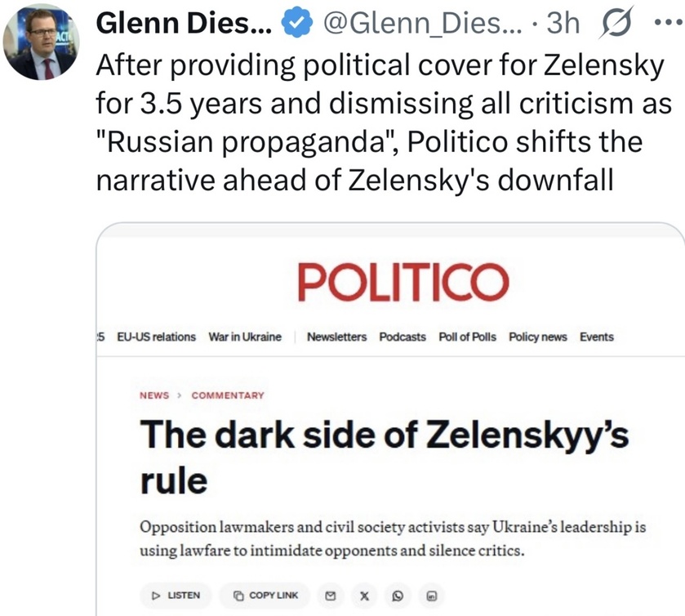This screenshot has width=685, height=616.
Task: Click the Glenn Dies... display name
Action: [x=185, y=25]
